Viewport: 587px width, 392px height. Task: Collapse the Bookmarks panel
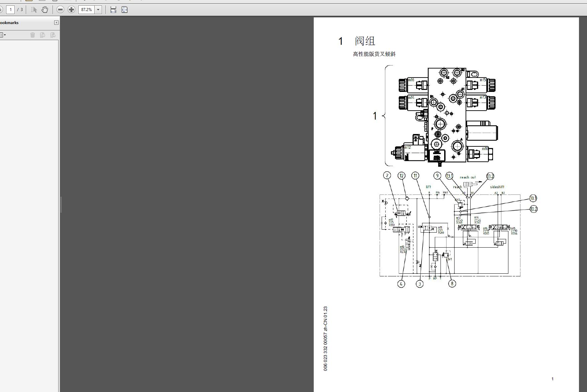point(56,23)
